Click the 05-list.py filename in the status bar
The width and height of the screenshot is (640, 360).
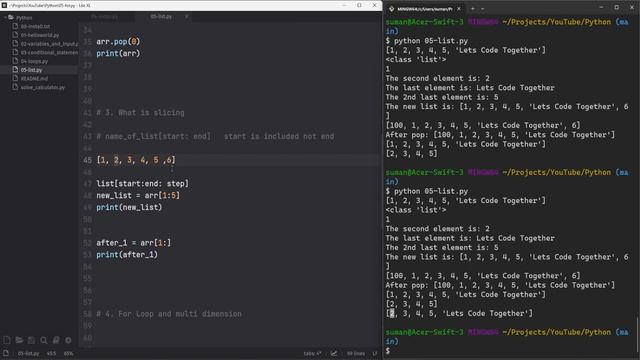(29, 353)
